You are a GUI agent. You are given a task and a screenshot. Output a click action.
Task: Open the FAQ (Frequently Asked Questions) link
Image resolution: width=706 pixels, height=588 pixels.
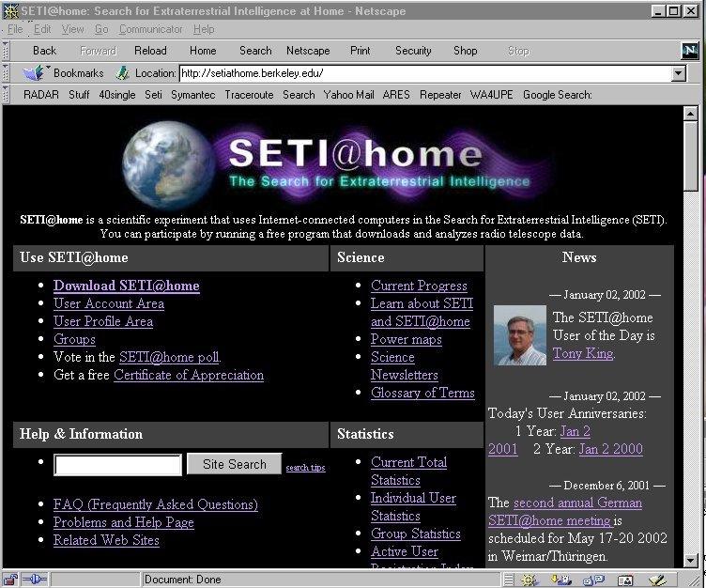tap(155, 504)
